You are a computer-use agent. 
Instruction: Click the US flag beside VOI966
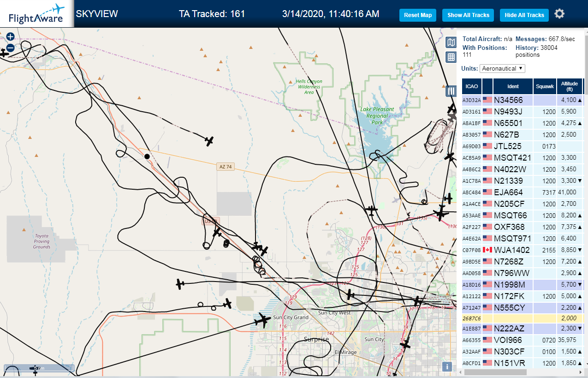coord(487,340)
